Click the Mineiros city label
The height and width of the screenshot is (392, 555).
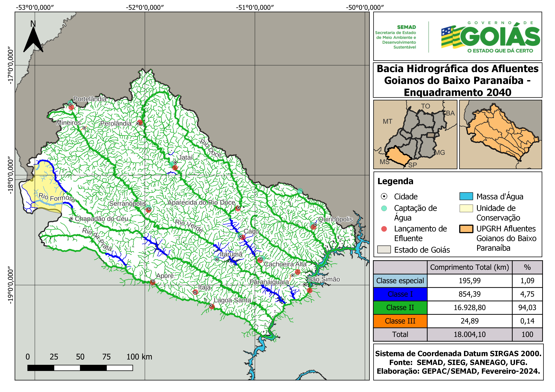pyautogui.click(x=68, y=123)
